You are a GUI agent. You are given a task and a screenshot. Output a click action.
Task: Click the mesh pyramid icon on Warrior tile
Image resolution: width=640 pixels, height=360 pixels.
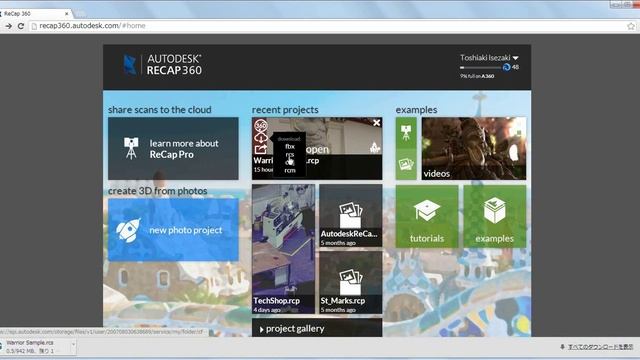click(x=374, y=147)
